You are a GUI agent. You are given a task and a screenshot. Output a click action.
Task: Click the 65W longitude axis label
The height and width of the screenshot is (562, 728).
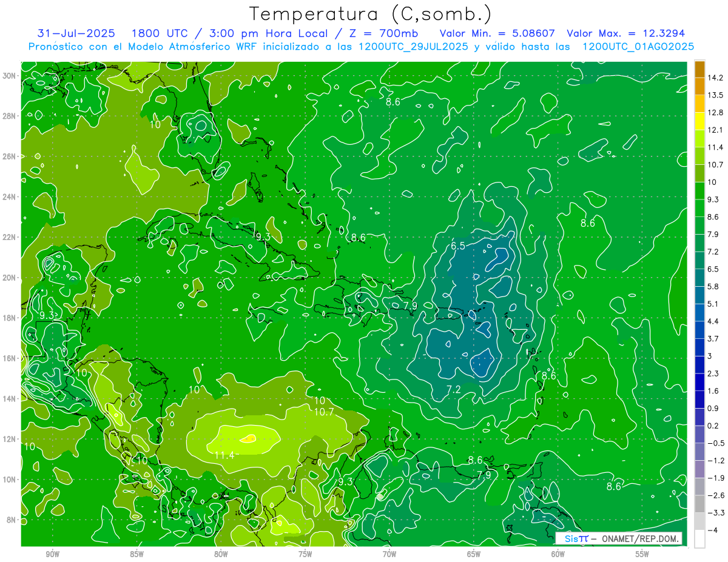(474, 554)
